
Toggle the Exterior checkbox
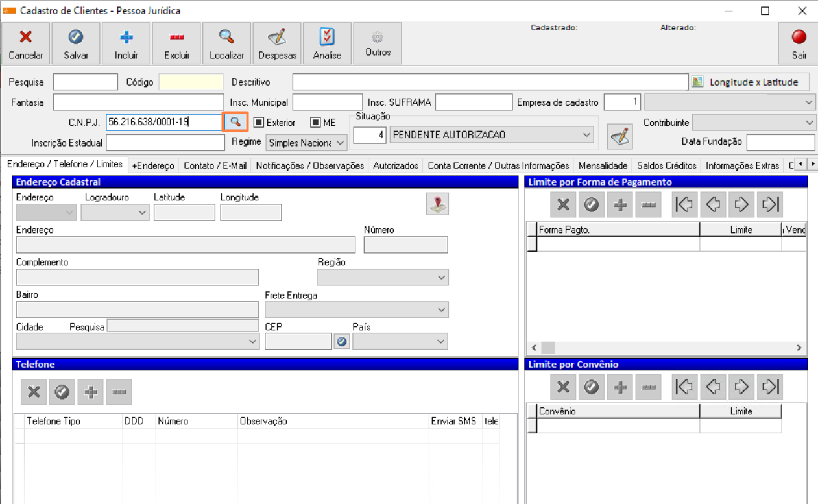click(x=258, y=123)
